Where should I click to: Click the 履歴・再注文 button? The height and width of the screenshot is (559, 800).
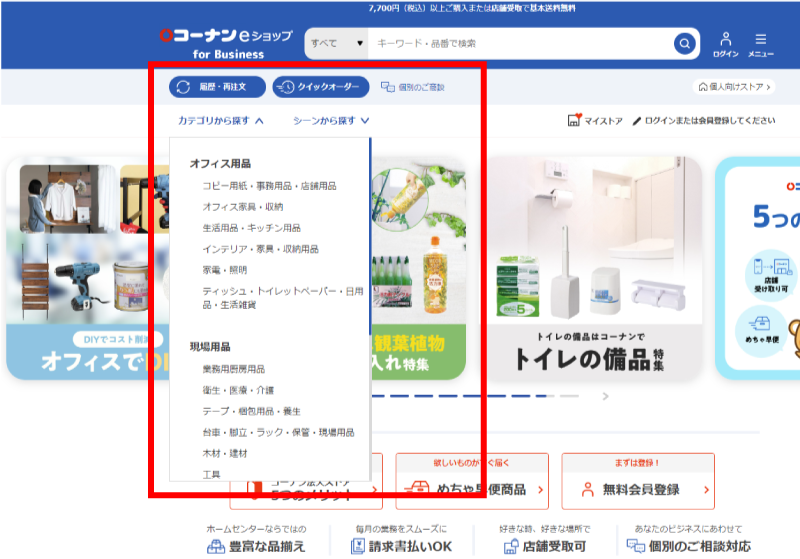217,87
